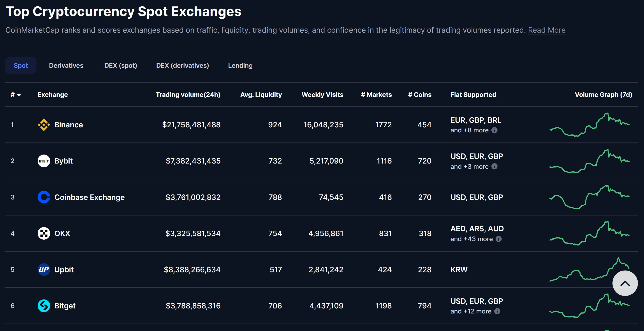Click the Bybit logo icon

click(x=44, y=161)
